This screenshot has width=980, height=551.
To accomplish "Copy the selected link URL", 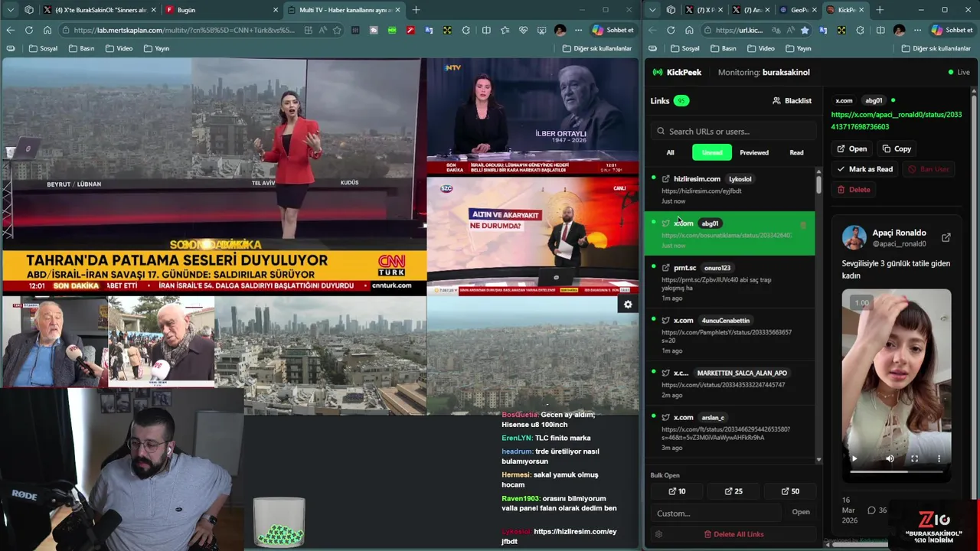I will tap(897, 149).
